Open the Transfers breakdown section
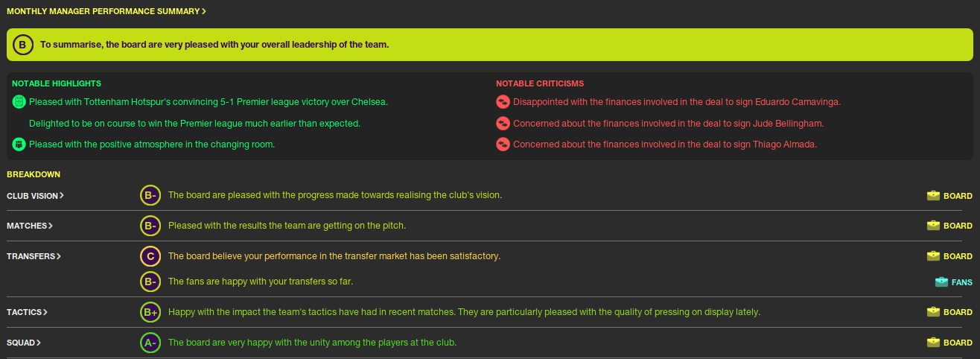 click(34, 256)
